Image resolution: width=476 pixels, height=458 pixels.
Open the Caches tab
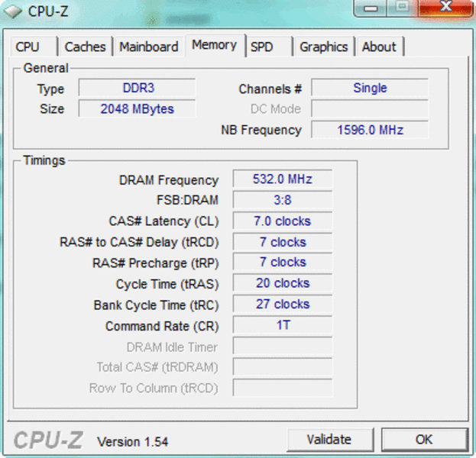click(x=86, y=47)
